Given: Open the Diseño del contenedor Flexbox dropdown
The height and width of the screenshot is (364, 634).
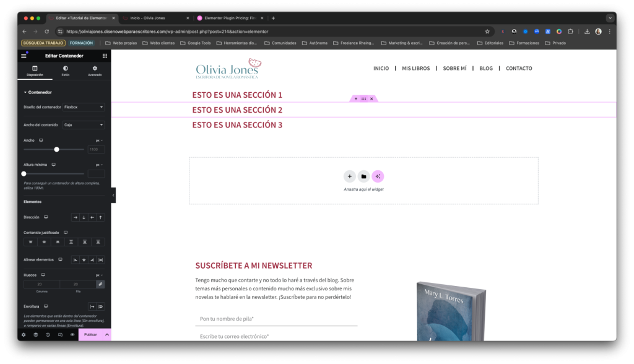Looking at the screenshot, I should pos(84,107).
